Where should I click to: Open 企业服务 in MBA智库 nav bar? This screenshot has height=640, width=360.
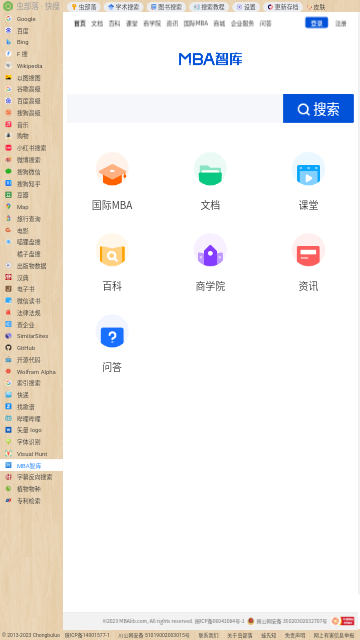click(242, 24)
